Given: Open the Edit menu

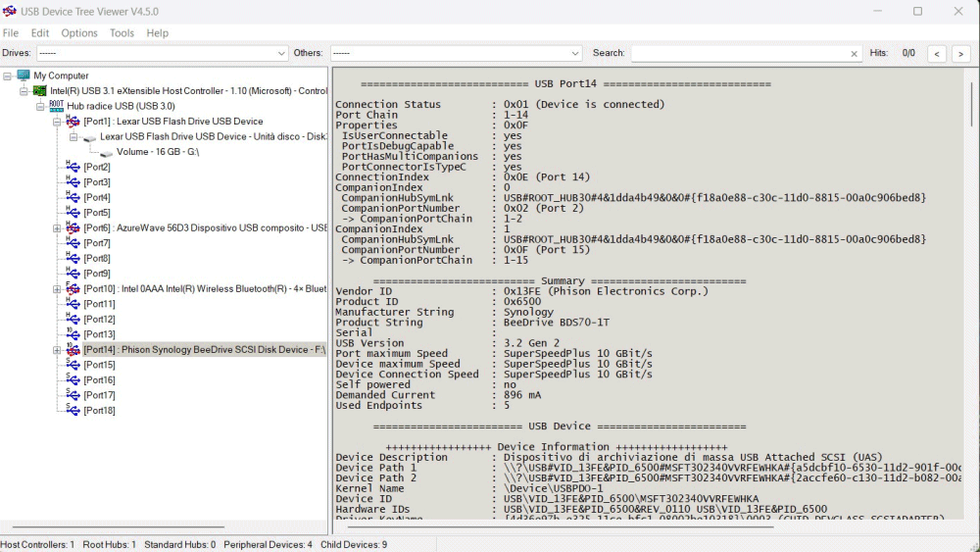Looking at the screenshot, I should point(40,33).
